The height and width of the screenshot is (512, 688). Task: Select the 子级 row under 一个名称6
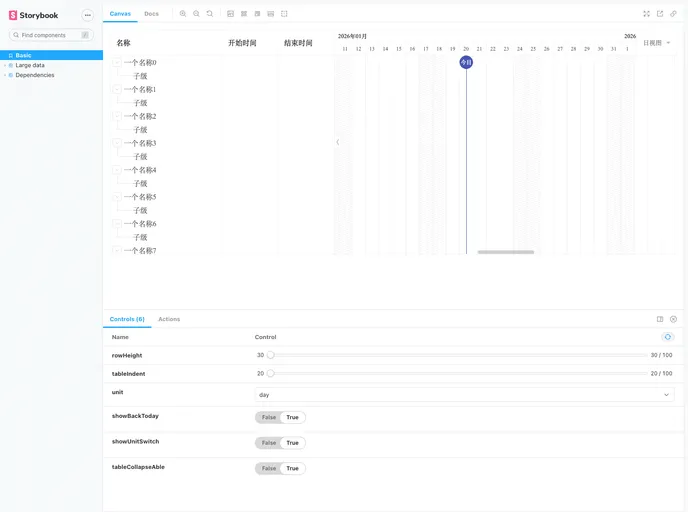[140, 237]
